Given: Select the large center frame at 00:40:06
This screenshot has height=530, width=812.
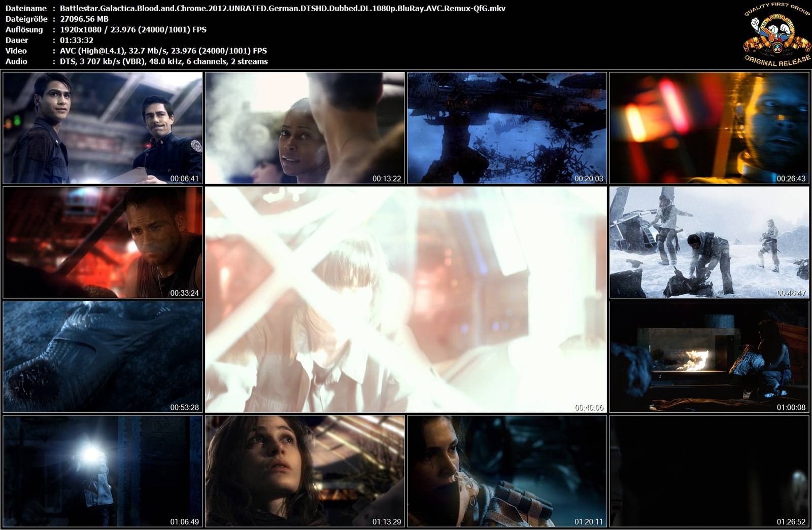Looking at the screenshot, I should click(406, 299).
